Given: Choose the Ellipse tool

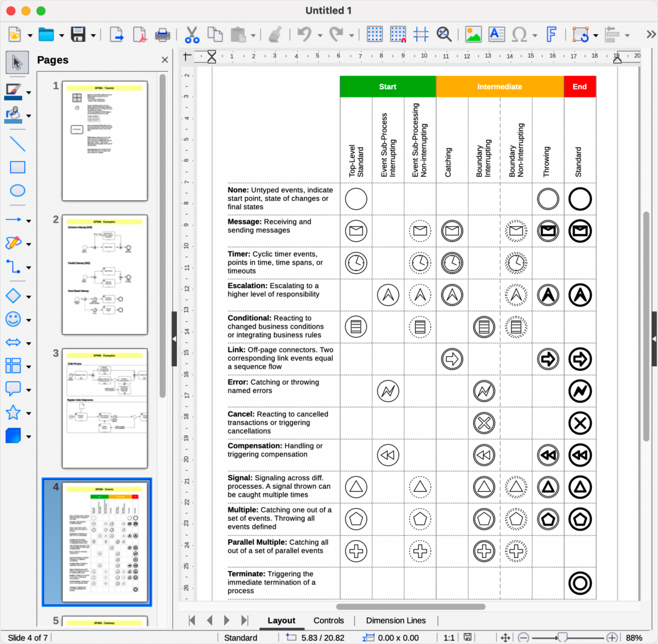Looking at the screenshot, I should click(17, 191).
